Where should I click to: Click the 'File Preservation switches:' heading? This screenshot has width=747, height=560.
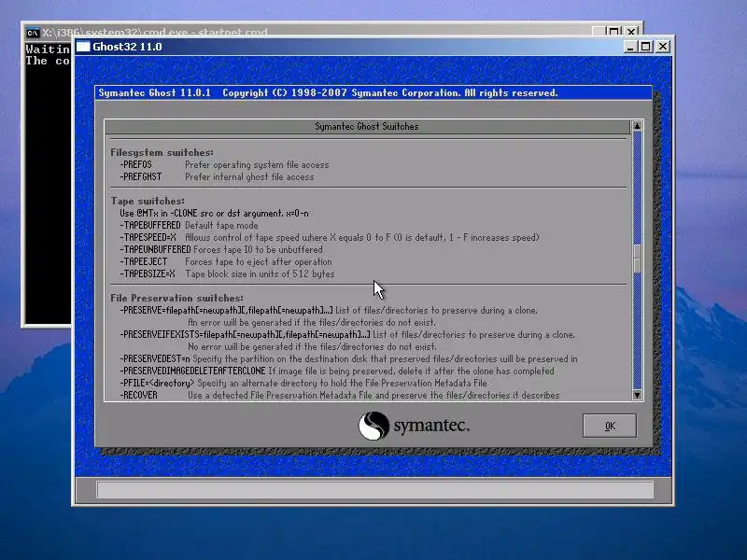(176, 299)
